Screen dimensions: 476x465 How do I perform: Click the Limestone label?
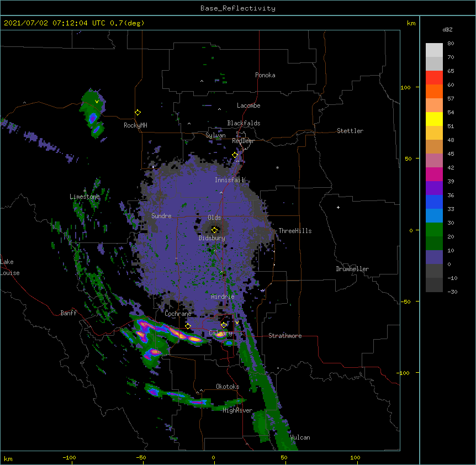pyautogui.click(x=84, y=197)
